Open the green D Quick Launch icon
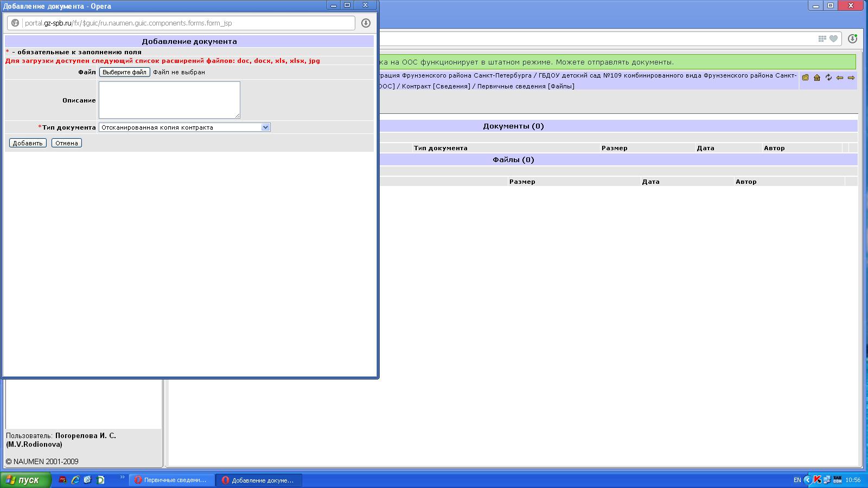The width and height of the screenshot is (868, 488). click(100, 480)
